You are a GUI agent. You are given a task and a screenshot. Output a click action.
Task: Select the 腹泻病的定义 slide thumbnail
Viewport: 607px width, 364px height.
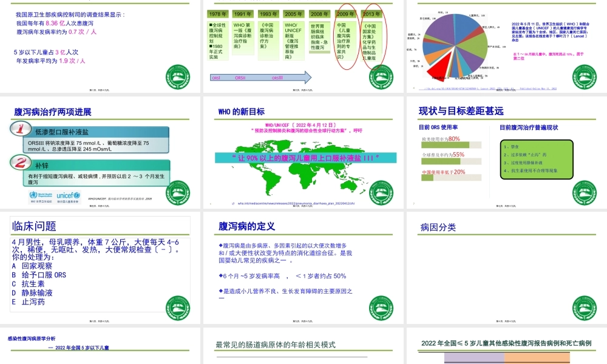point(302,270)
